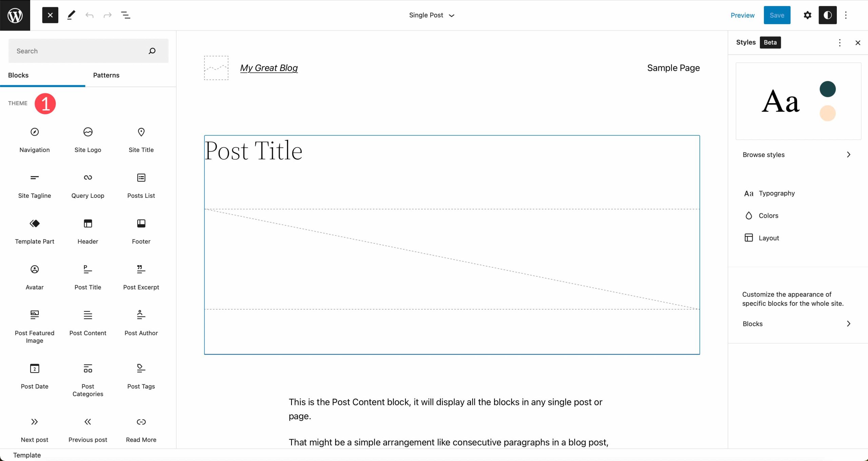Click the teal color swatch in Styles
Image resolution: width=868 pixels, height=461 pixels.
coord(828,89)
